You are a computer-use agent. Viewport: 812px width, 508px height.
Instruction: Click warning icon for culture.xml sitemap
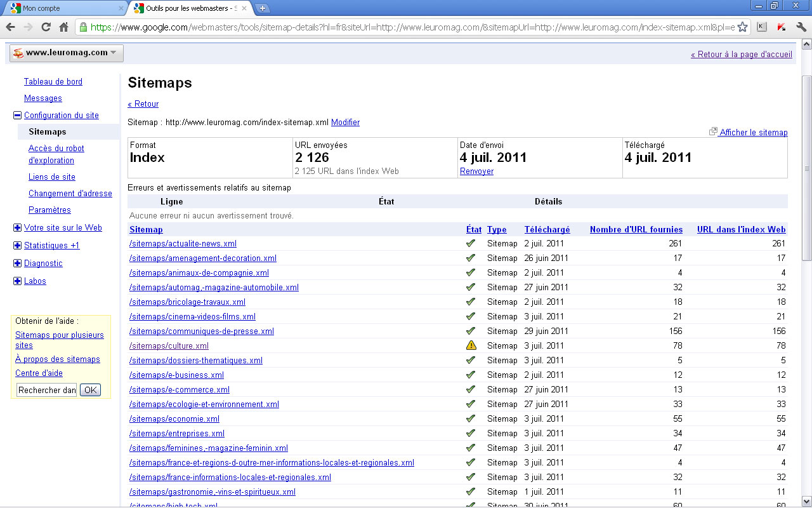pos(471,346)
